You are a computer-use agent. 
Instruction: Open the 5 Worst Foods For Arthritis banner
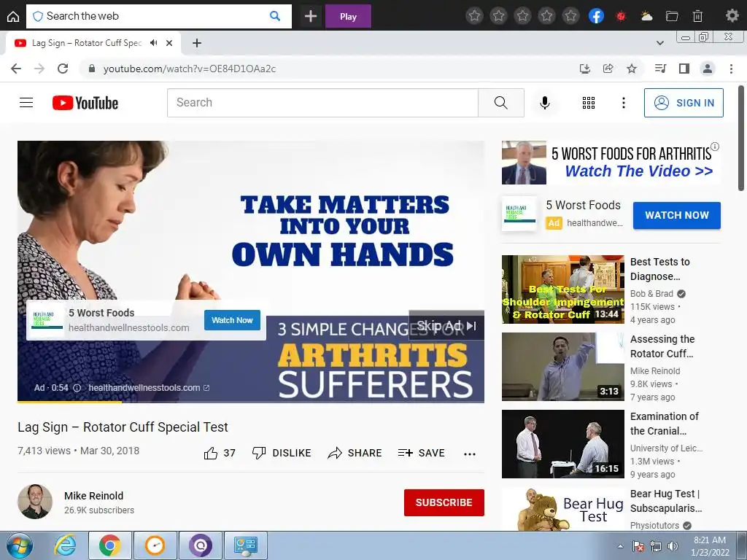click(x=611, y=163)
